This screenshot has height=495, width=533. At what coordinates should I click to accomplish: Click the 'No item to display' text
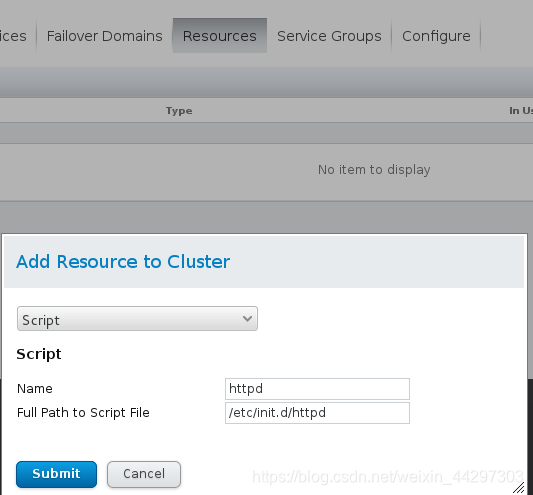(374, 170)
